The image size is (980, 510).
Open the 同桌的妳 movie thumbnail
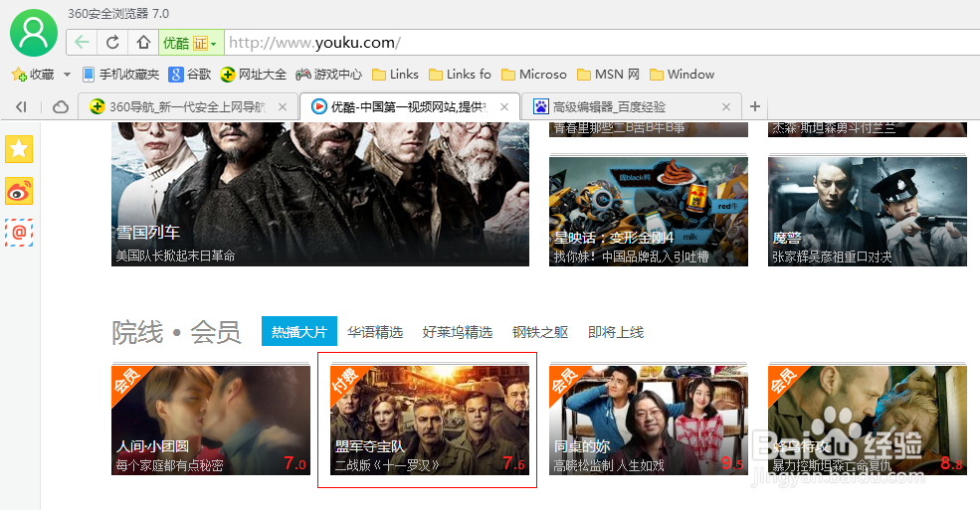pyautogui.click(x=649, y=421)
